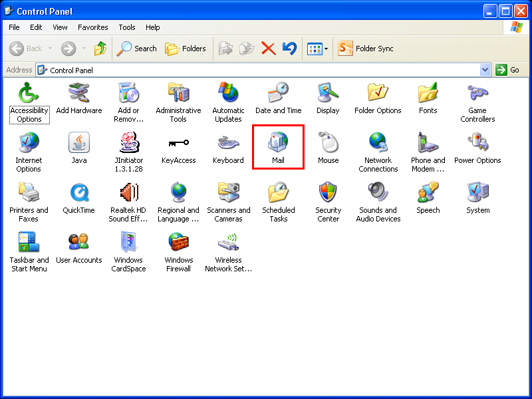Launch the Add Hardware wizard
Screen dimensions: 532x399
79,98
